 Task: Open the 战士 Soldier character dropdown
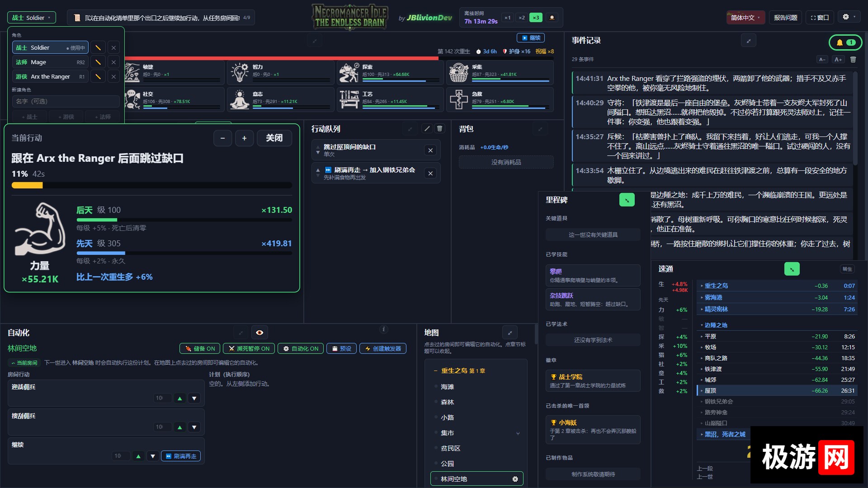click(x=32, y=18)
